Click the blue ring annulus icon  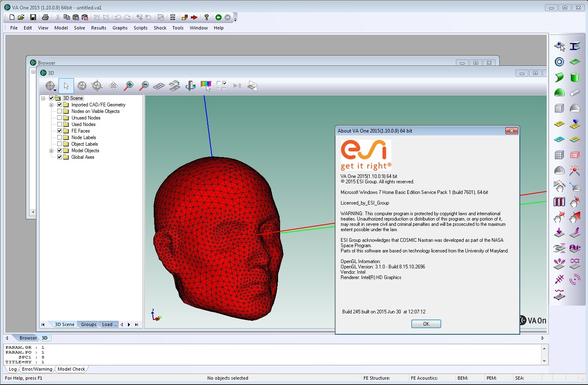(559, 62)
